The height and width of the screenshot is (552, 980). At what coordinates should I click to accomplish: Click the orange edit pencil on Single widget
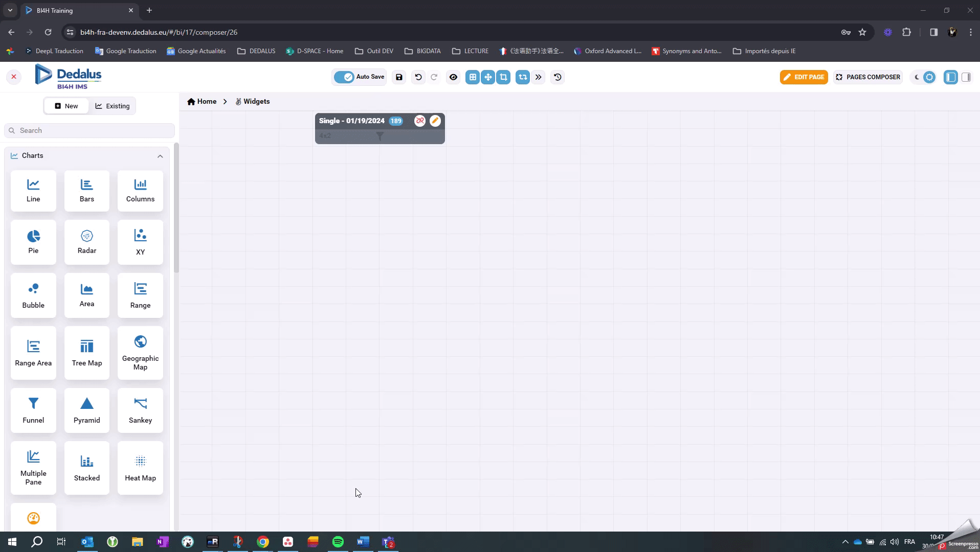(435, 121)
